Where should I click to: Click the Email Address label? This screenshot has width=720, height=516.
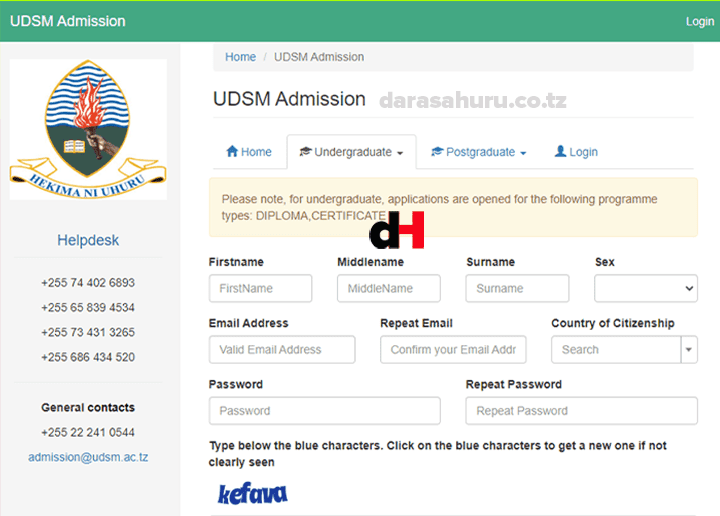(x=248, y=323)
